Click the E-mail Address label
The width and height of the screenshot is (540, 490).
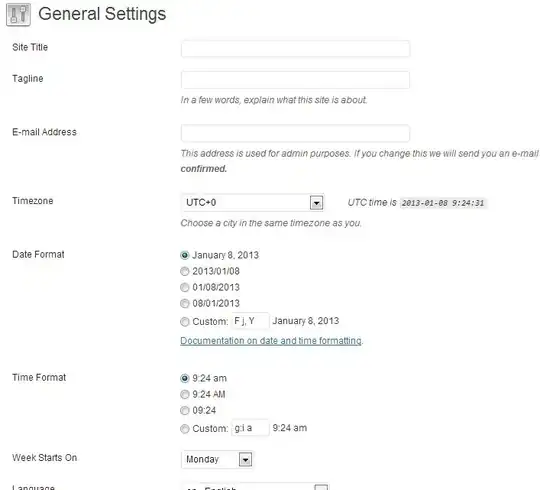click(x=44, y=132)
